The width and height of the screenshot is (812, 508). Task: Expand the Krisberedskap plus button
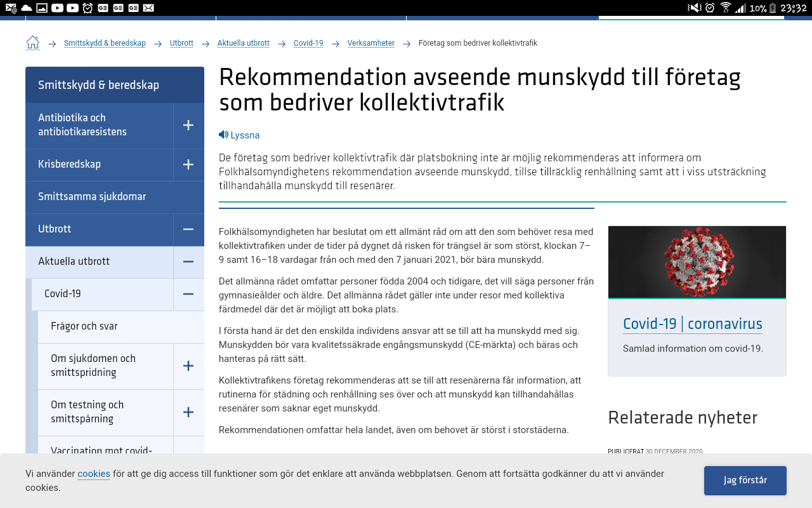pyautogui.click(x=188, y=164)
